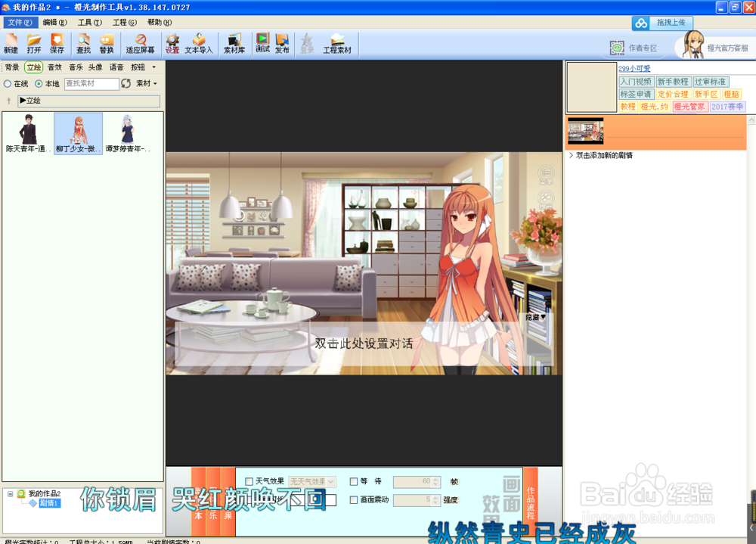Expand 双击添加新的剧情 chevron
The image size is (756, 544).
tap(571, 155)
